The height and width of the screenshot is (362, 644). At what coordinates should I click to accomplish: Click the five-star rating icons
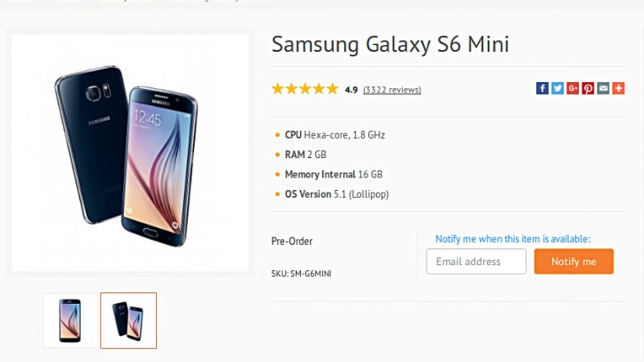click(305, 89)
